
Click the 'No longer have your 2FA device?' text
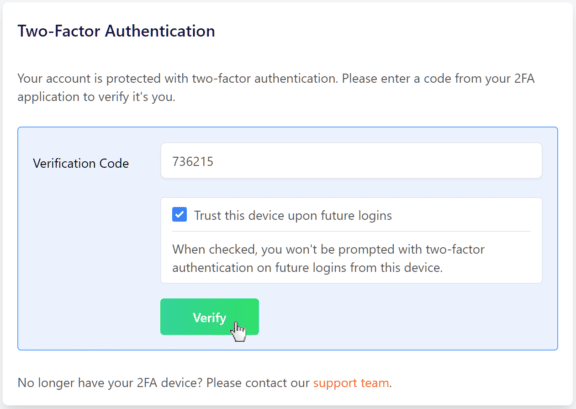[110, 383]
